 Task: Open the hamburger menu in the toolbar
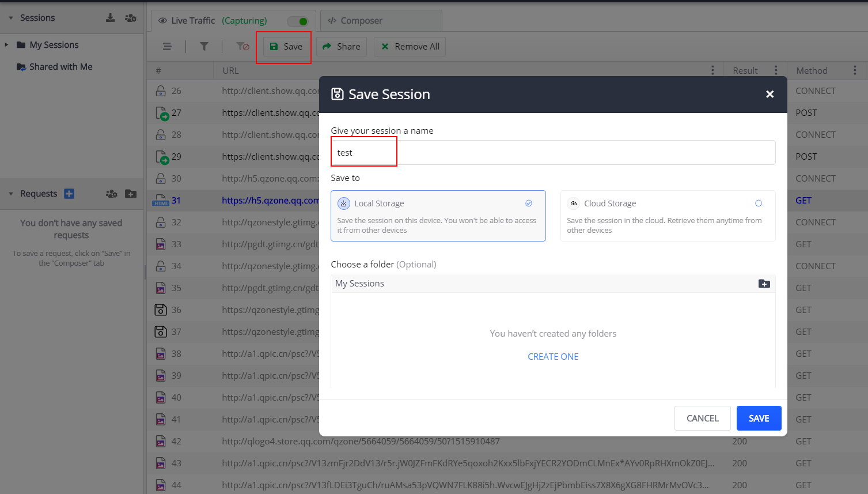pyautogui.click(x=167, y=47)
